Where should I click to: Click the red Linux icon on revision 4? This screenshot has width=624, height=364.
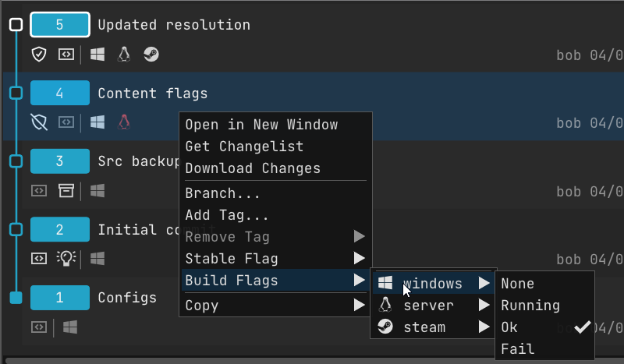123,122
